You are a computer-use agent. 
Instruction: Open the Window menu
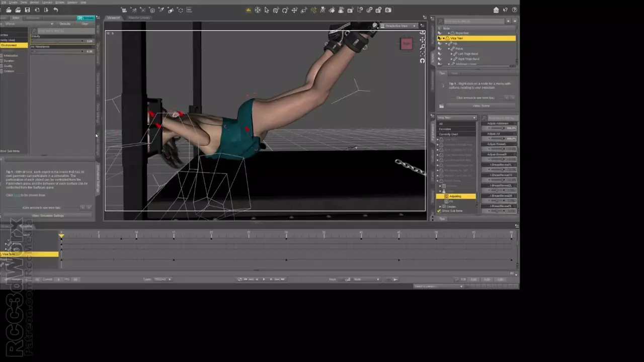72,3
